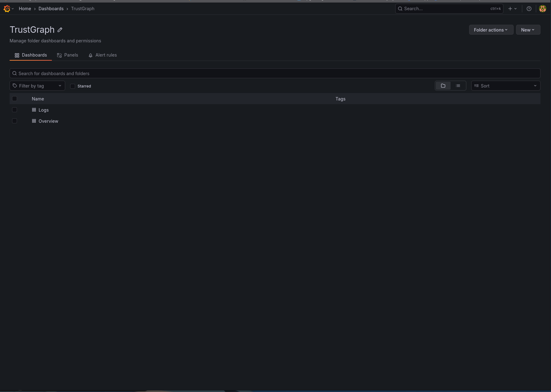
Task: Select the folder view layout icon
Action: click(443, 86)
